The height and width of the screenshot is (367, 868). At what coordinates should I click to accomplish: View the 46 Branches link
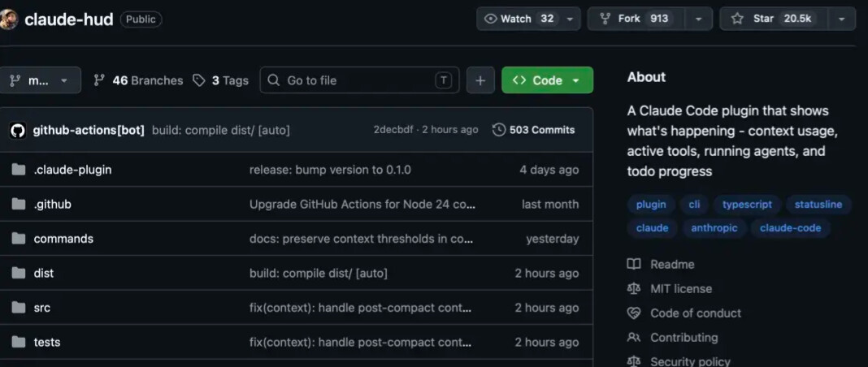pos(138,80)
